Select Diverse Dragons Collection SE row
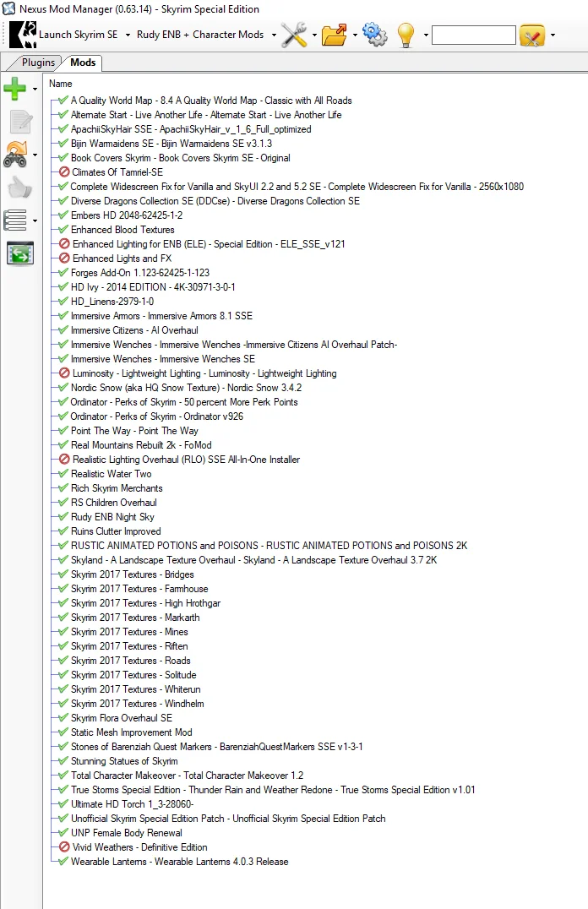The image size is (588, 909). click(215, 200)
